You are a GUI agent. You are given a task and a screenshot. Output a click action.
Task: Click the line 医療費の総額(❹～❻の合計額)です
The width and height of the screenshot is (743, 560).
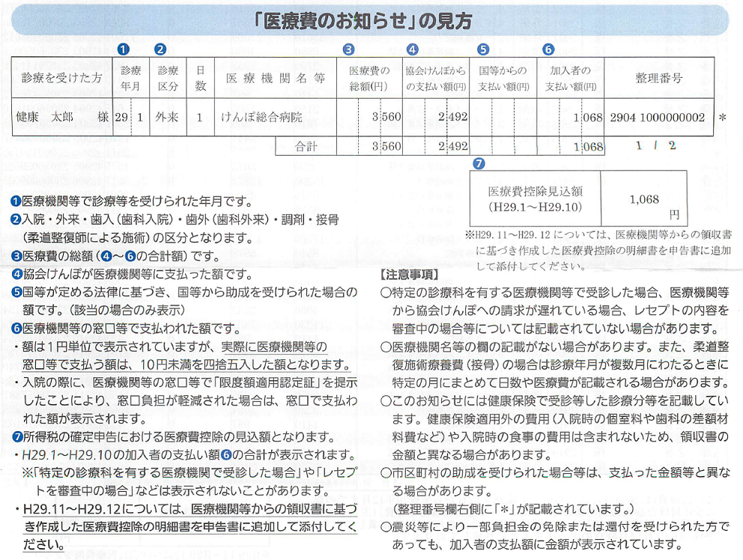pyautogui.click(x=115, y=256)
